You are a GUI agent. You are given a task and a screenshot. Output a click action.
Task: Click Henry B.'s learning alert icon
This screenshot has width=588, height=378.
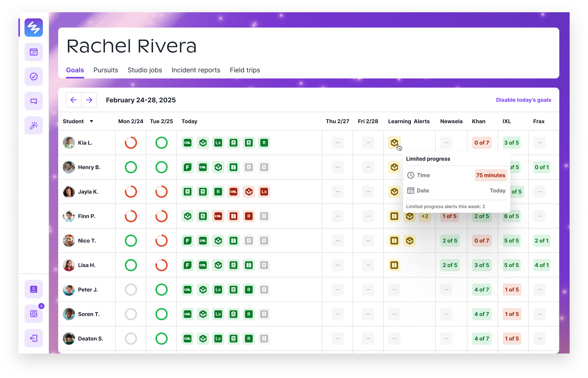394,167
